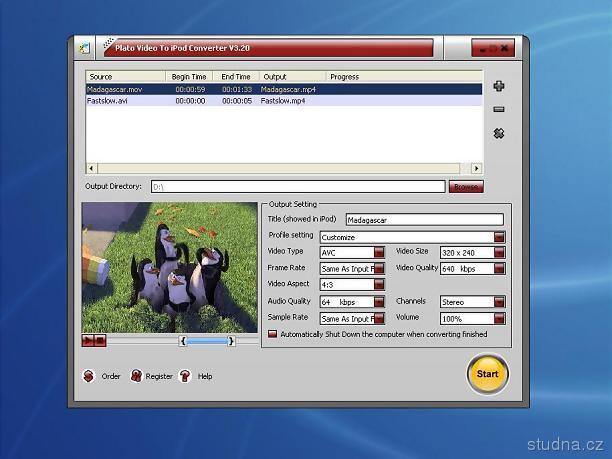Click the Browse button for output directory

pyautogui.click(x=466, y=186)
